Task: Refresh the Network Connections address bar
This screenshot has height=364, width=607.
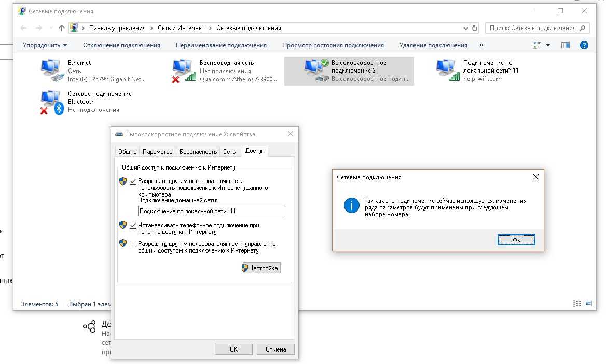Action: 475,28
